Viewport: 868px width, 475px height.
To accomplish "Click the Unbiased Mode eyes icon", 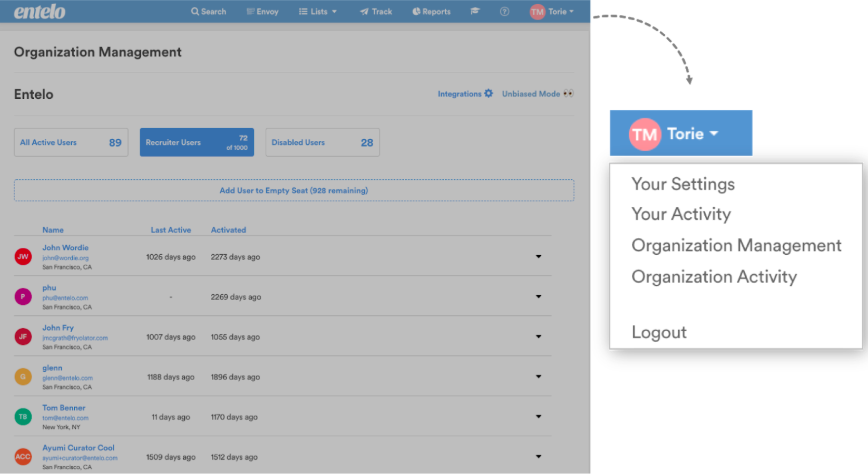I will 568,94.
